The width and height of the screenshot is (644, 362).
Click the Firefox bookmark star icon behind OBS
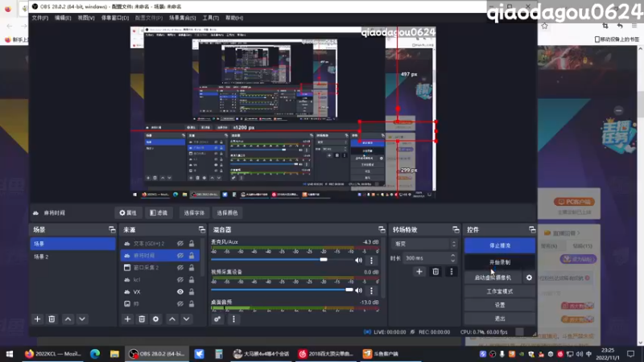(x=545, y=26)
